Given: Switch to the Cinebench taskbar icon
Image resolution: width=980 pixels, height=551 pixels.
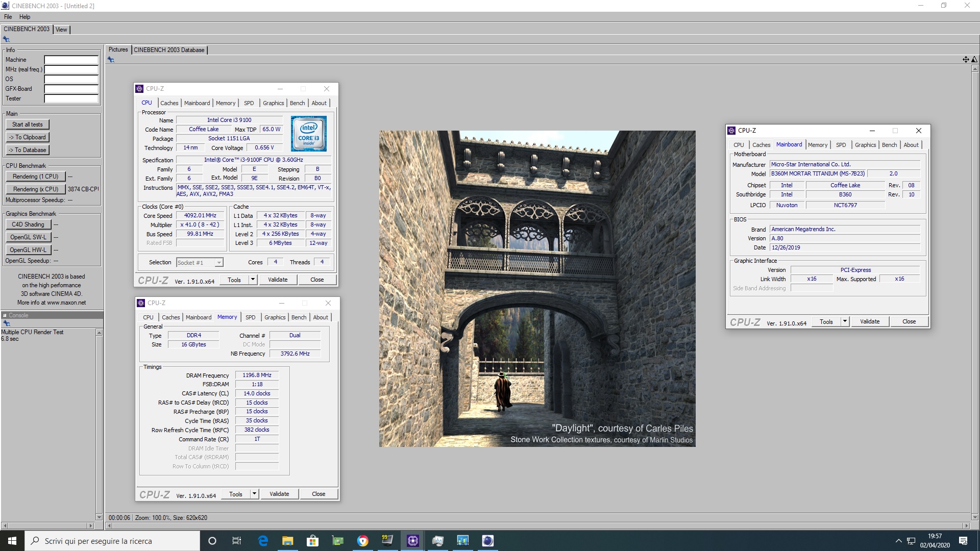Looking at the screenshot, I should (487, 541).
